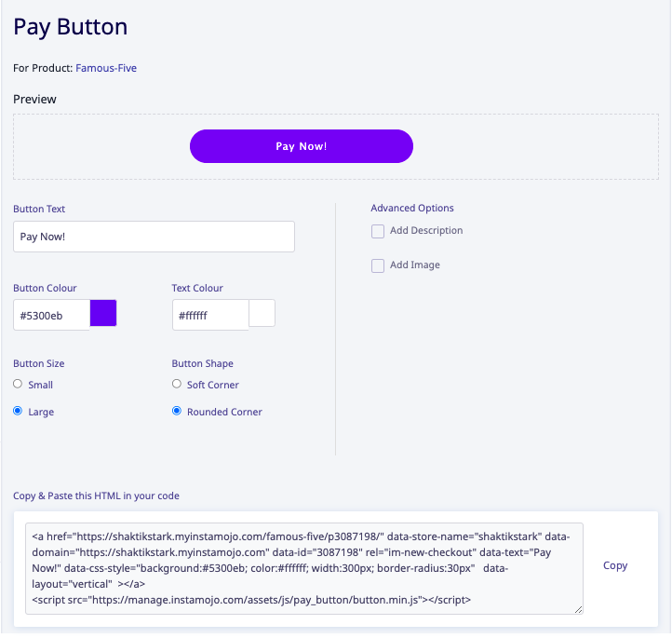Click the Button Shape label
The image size is (672, 638).
(x=202, y=363)
